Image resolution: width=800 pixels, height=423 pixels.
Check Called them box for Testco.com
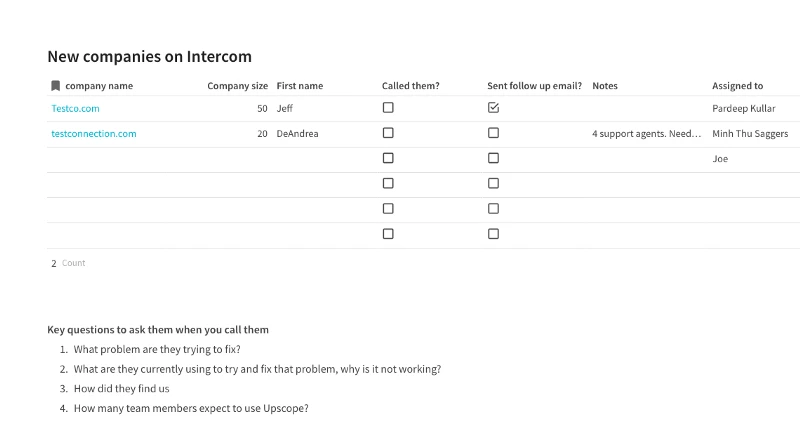pos(388,108)
